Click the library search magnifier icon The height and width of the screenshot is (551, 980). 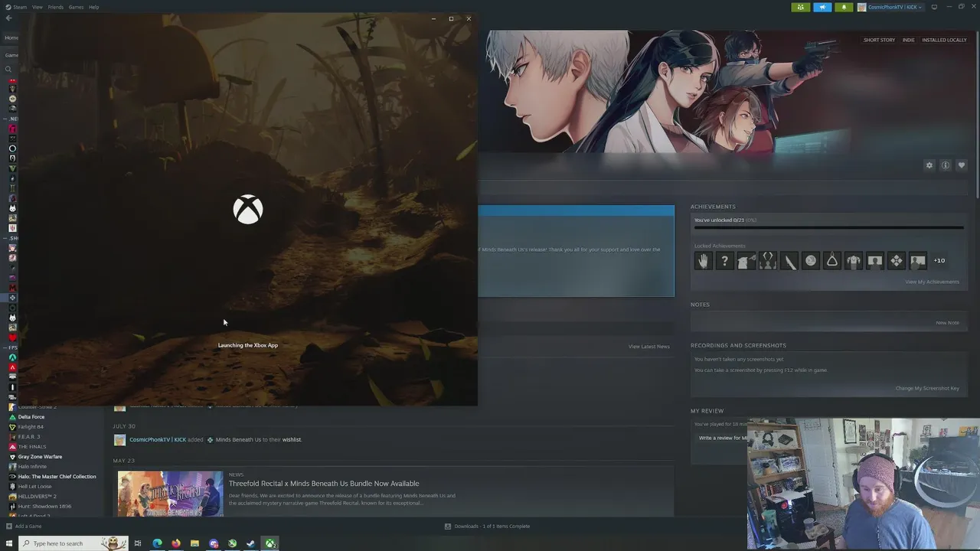point(8,69)
